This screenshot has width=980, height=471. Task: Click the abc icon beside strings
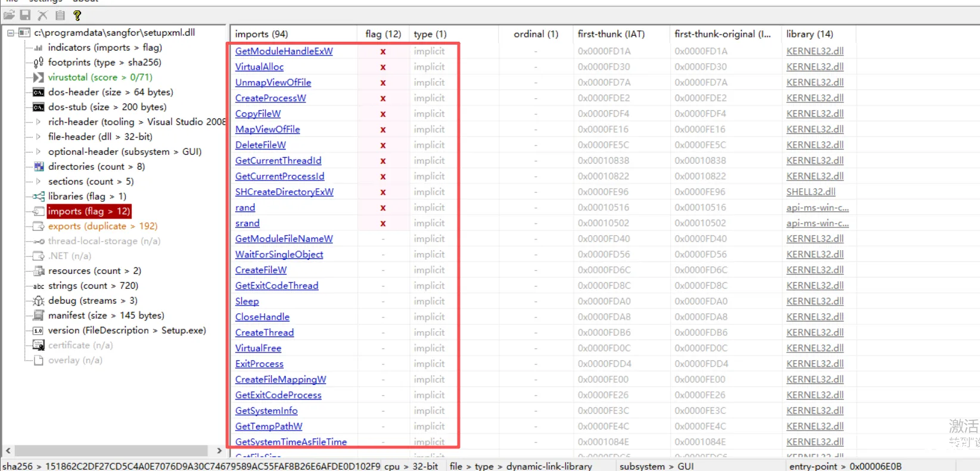[x=38, y=286]
